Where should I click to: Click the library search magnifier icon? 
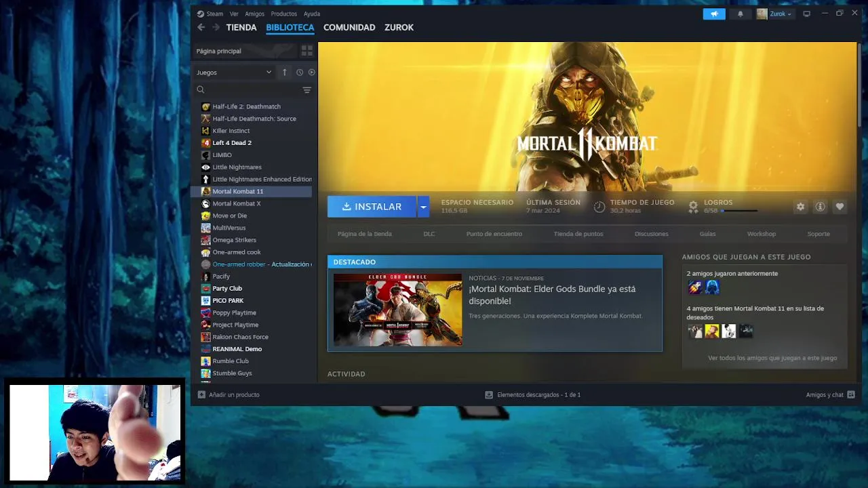click(200, 89)
